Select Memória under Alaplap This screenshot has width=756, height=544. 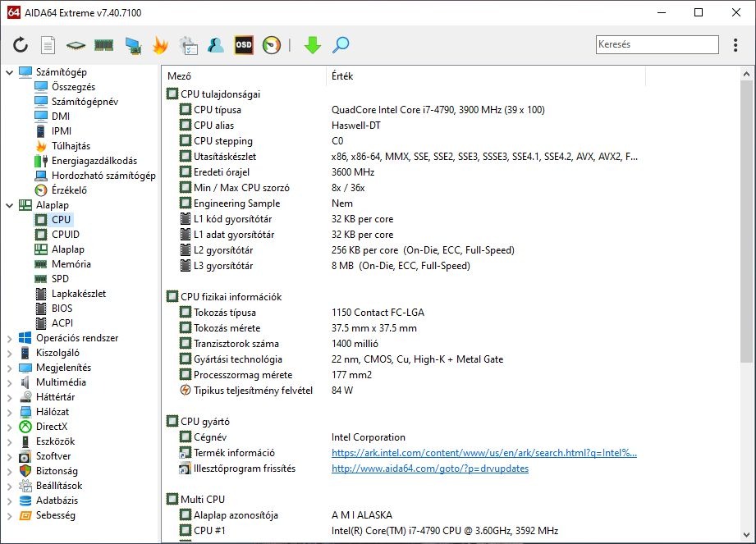tap(71, 264)
